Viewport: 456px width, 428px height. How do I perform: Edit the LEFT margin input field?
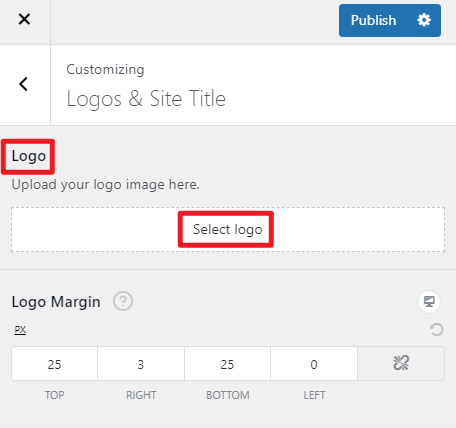314,364
